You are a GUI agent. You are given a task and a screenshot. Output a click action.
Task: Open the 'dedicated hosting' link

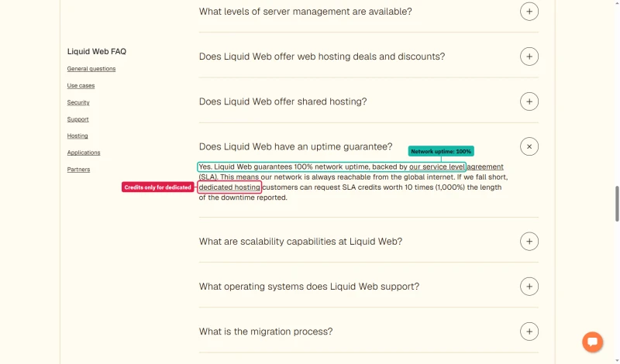[229, 187]
